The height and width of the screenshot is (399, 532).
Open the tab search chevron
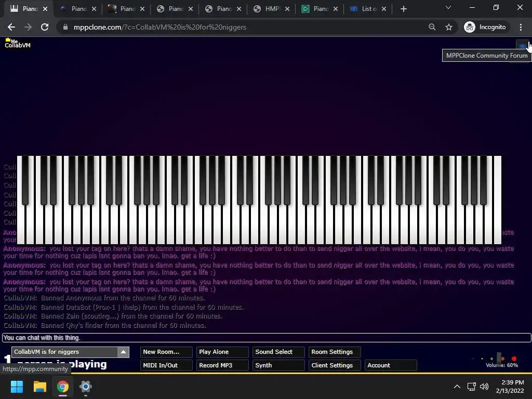(448, 7)
